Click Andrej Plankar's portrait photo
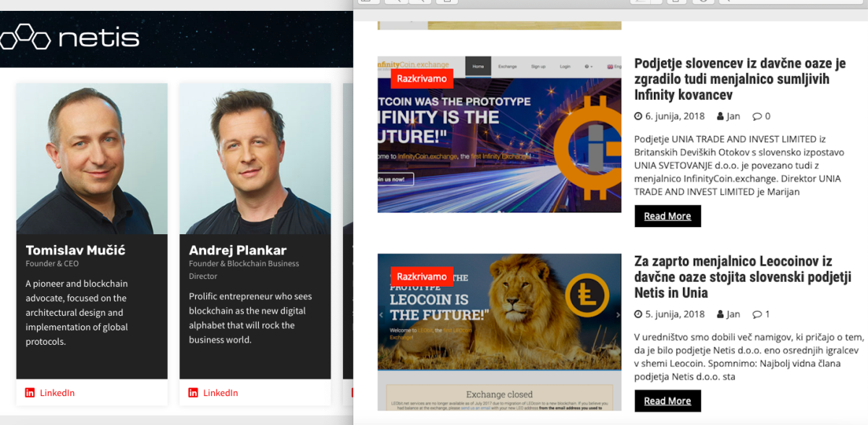Viewport: 868px width, 425px height. click(x=255, y=158)
